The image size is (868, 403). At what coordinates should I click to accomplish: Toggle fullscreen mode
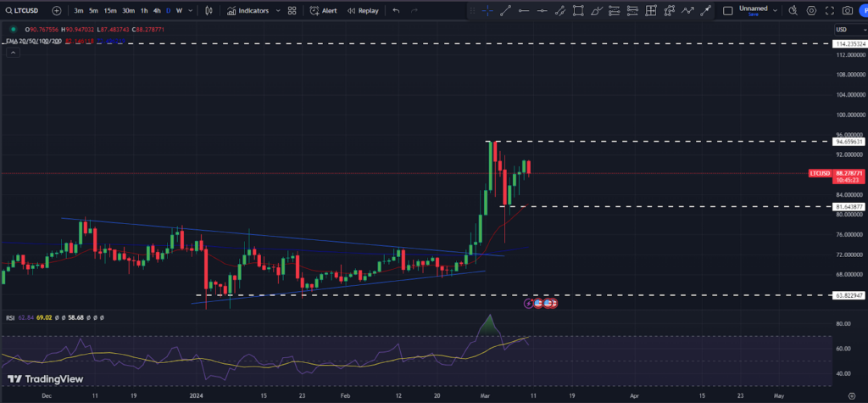click(829, 10)
